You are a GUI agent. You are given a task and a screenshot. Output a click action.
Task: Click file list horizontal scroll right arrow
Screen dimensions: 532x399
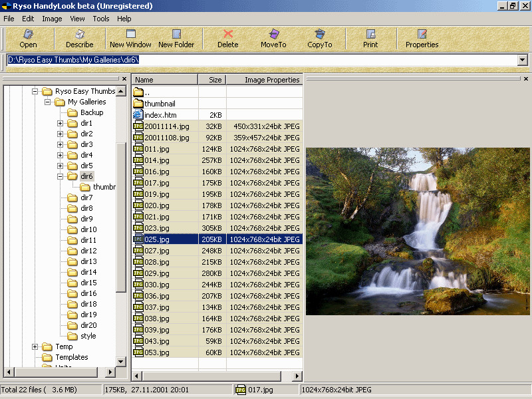click(297, 376)
